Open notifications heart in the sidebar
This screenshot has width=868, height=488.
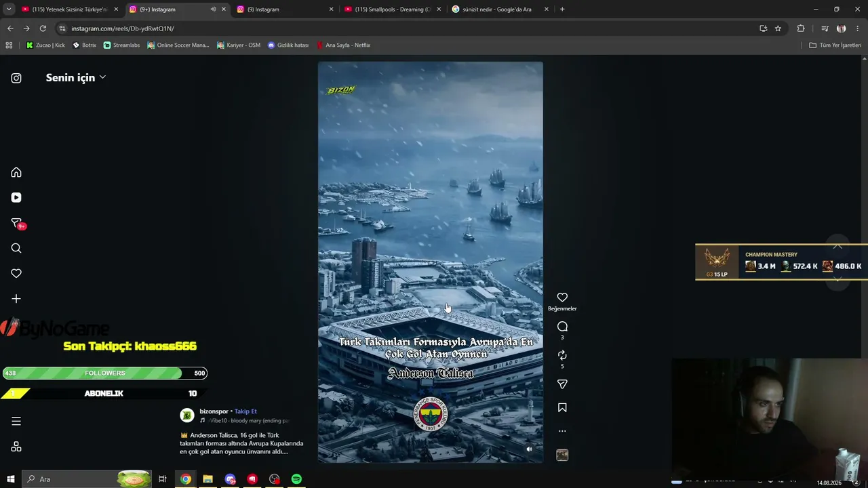(x=16, y=273)
